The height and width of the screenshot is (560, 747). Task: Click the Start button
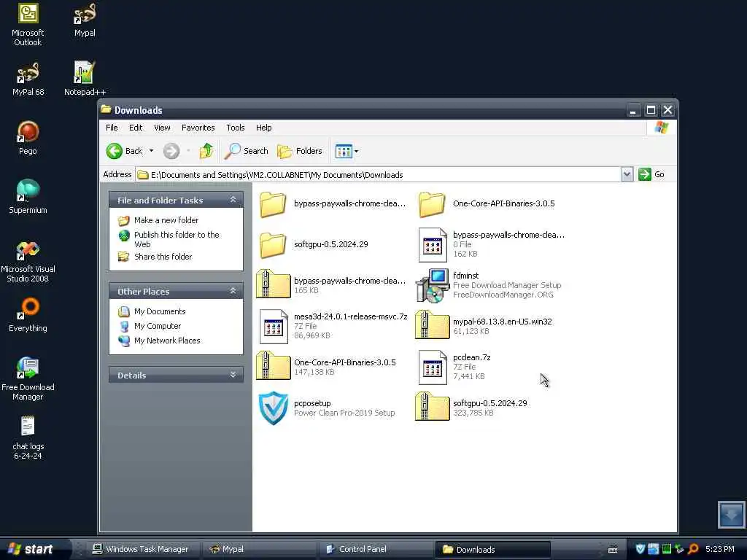coord(34,549)
